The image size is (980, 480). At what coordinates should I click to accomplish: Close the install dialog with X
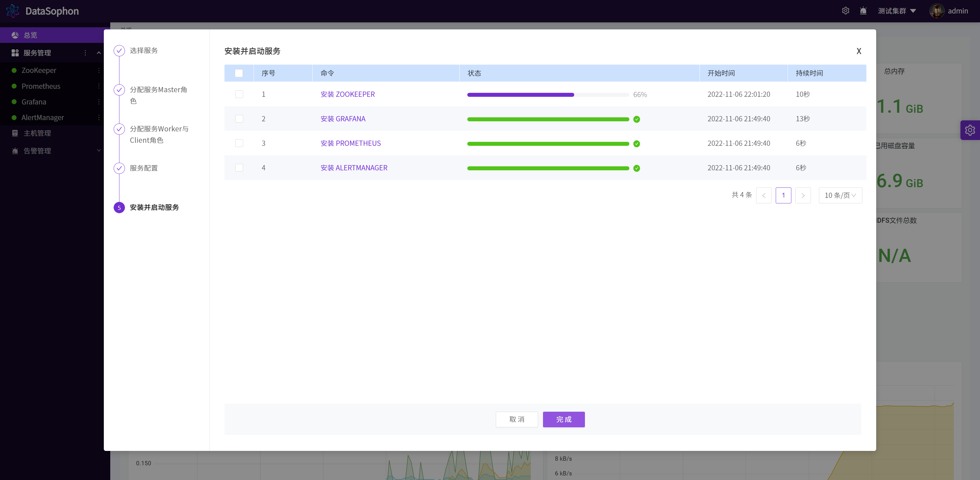pos(859,51)
